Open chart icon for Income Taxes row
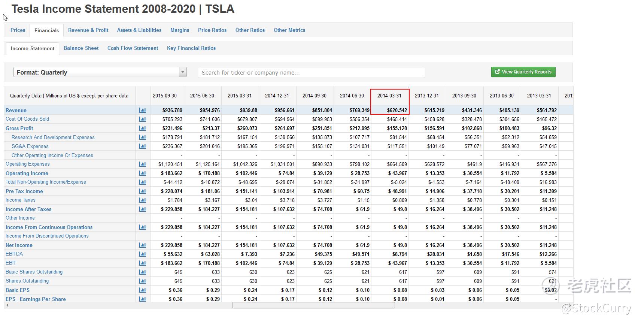 142,200
